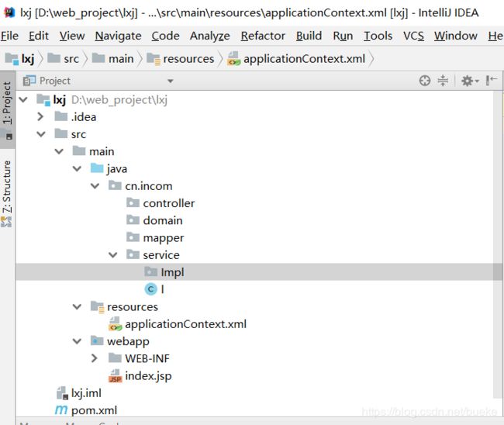Expand the WEB-INF folder
Image resolution: width=504 pixels, height=425 pixels.
[94, 358]
